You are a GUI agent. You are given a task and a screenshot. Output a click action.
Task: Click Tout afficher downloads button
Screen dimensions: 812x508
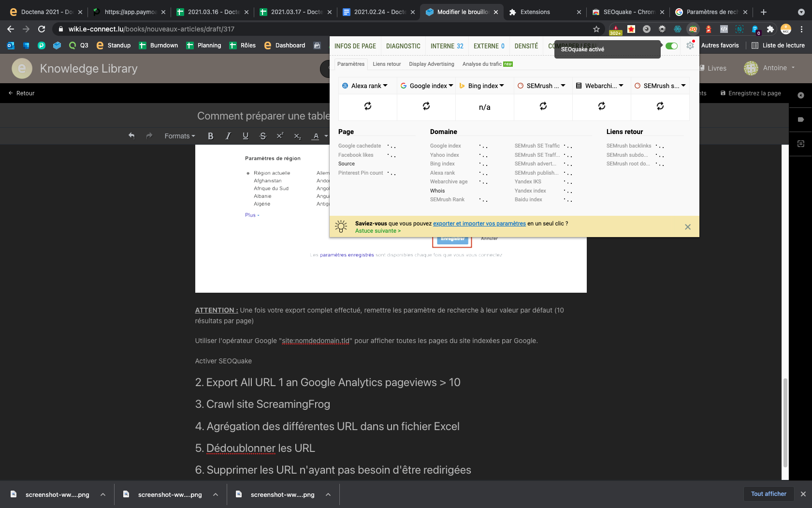click(x=768, y=494)
